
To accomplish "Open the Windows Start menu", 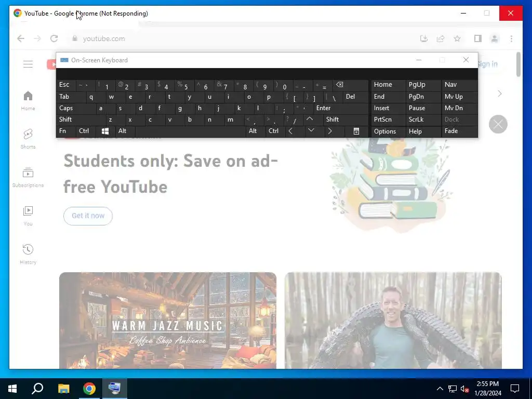I will coord(12,389).
